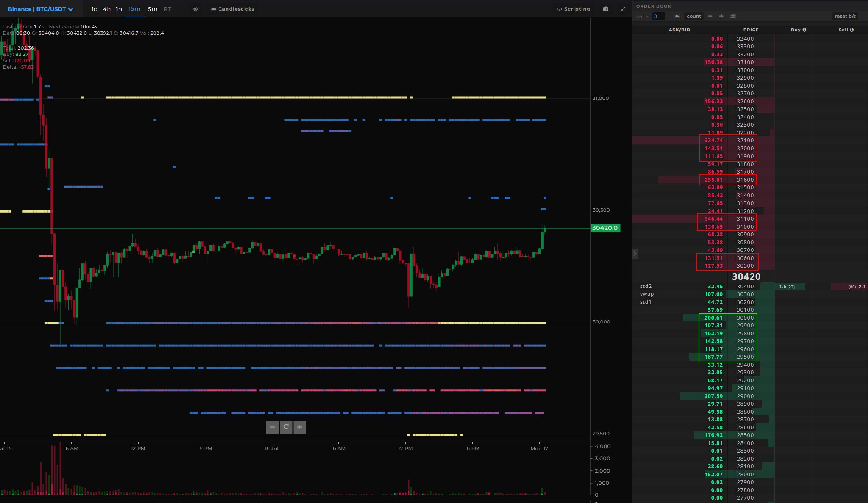Toggle the eye visibility icon near Candlesticks
Image resolution: width=868 pixels, height=503 pixels.
pos(195,9)
